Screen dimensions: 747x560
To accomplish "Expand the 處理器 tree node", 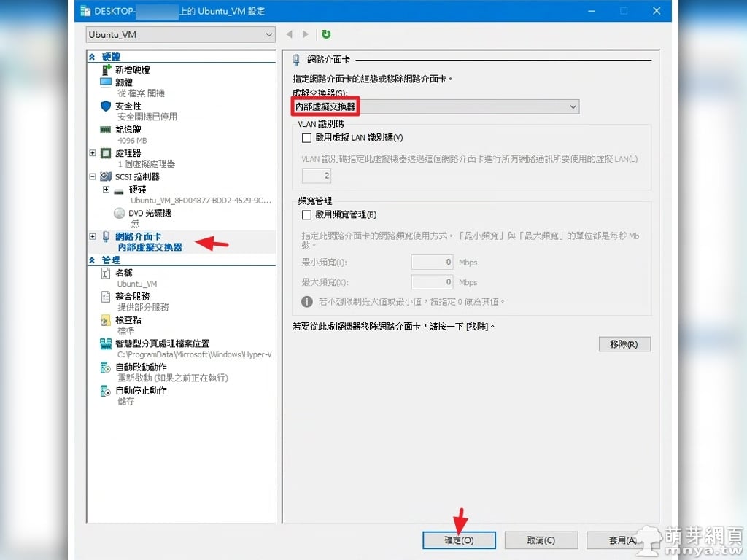I will pyautogui.click(x=93, y=153).
